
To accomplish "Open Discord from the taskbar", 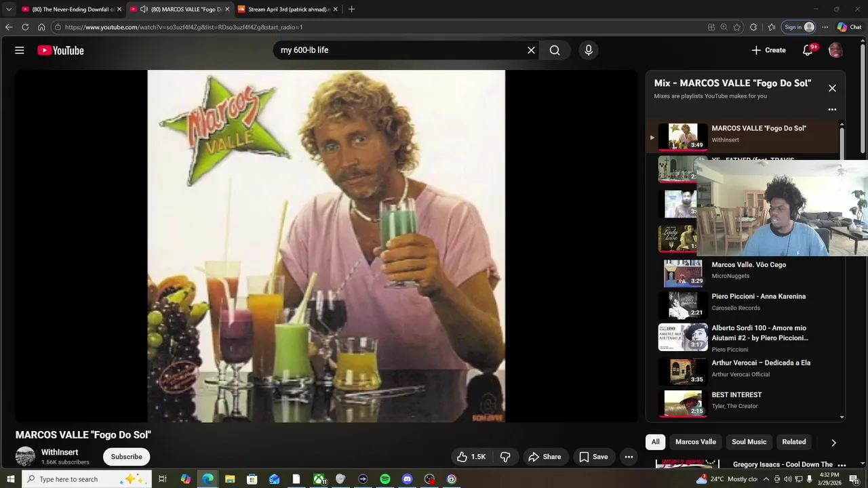I will tap(407, 479).
